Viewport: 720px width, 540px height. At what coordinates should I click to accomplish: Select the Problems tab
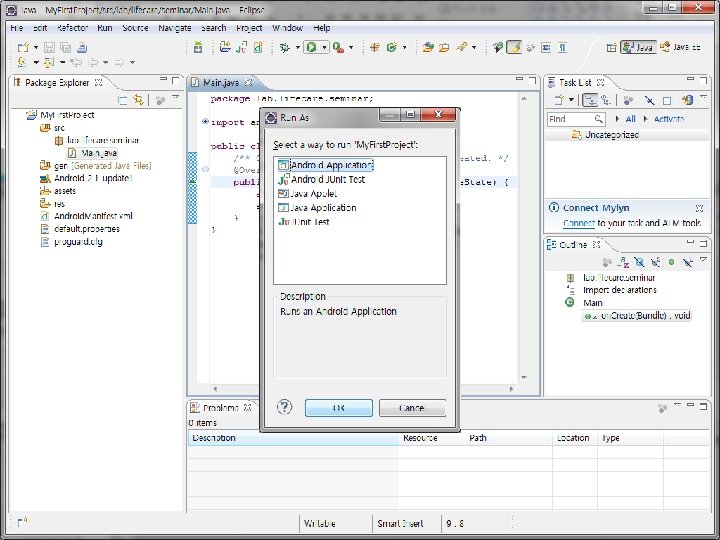221,408
